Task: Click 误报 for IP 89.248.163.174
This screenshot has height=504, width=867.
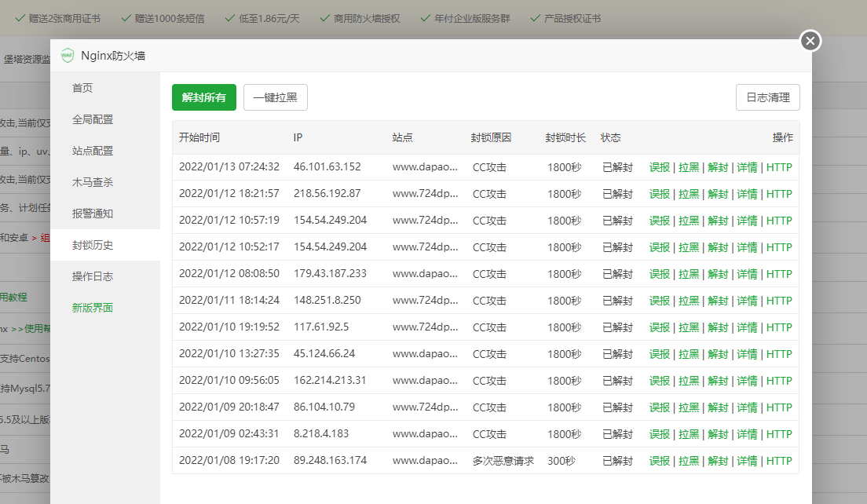Action: [x=659, y=460]
